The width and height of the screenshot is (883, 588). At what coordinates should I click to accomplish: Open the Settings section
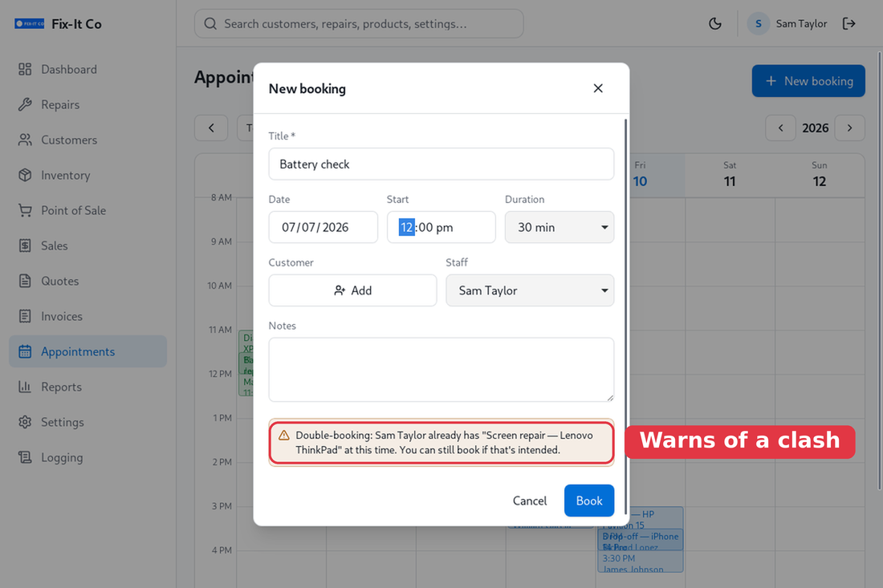[x=87, y=422]
